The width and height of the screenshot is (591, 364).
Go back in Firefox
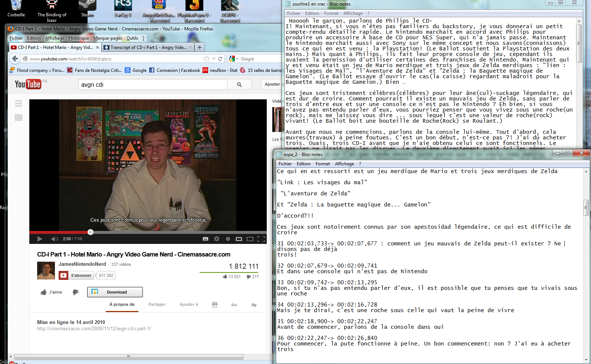tap(15, 59)
